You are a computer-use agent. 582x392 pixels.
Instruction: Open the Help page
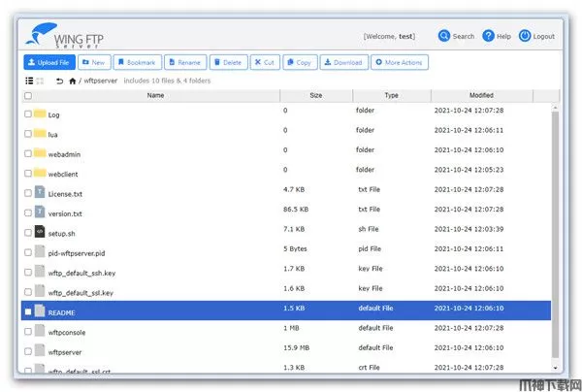489,36
